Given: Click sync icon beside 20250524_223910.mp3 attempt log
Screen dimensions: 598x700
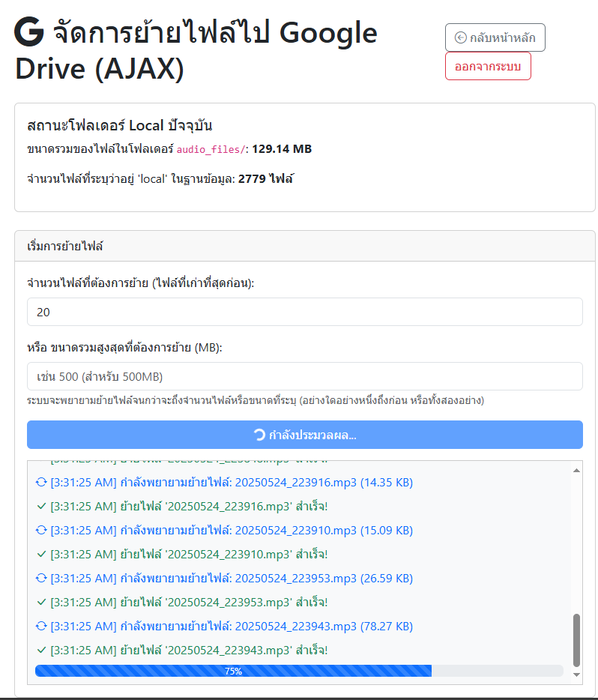Looking at the screenshot, I should click(41, 531).
